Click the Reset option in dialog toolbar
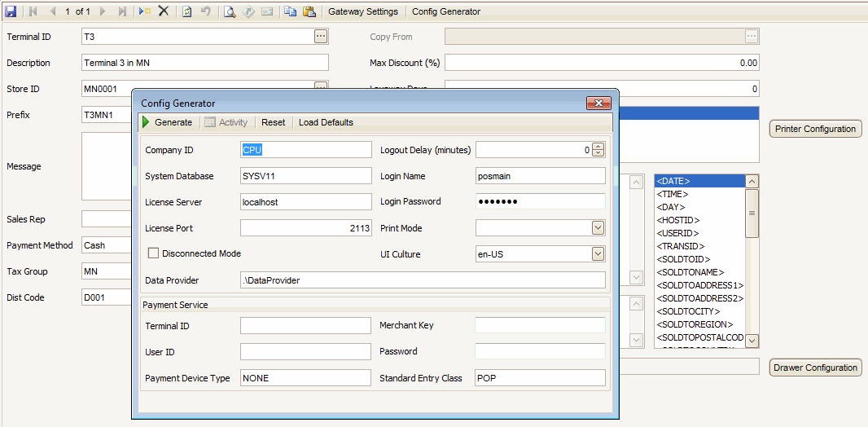This screenshot has width=868, height=427. [274, 122]
